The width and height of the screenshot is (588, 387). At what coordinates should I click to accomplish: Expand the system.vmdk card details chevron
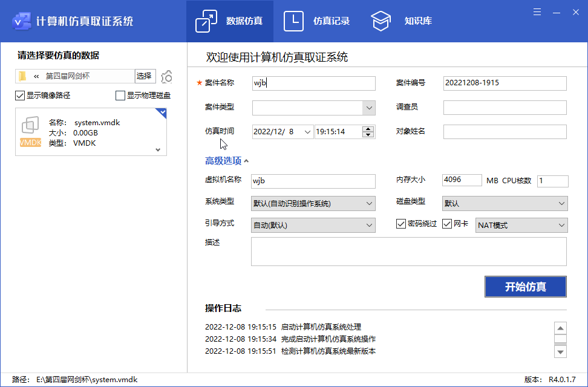point(158,149)
